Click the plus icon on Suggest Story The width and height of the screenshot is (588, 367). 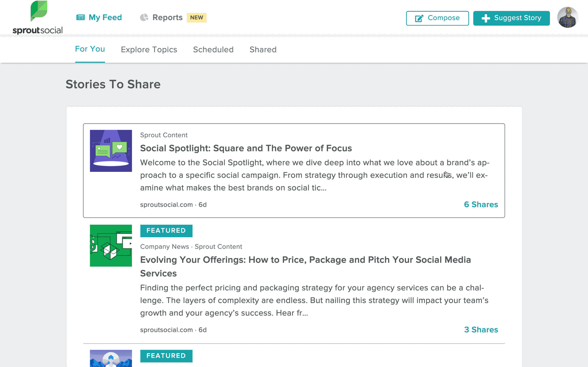(x=486, y=18)
